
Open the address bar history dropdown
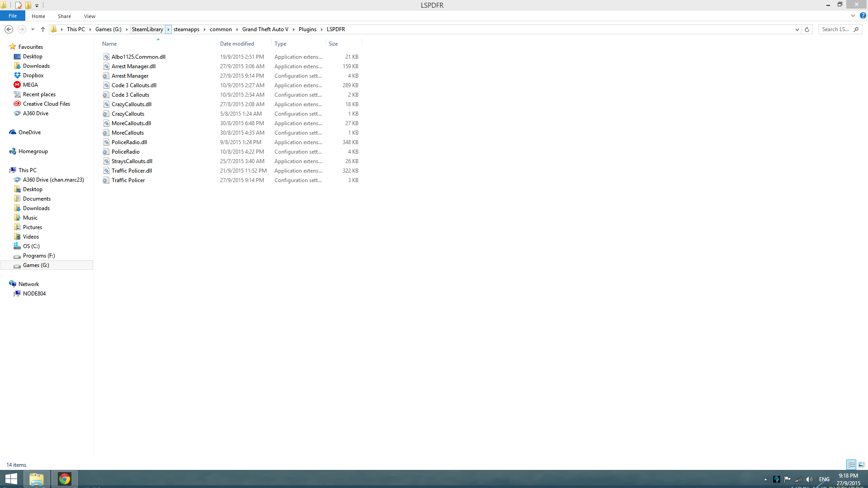[x=797, y=29]
